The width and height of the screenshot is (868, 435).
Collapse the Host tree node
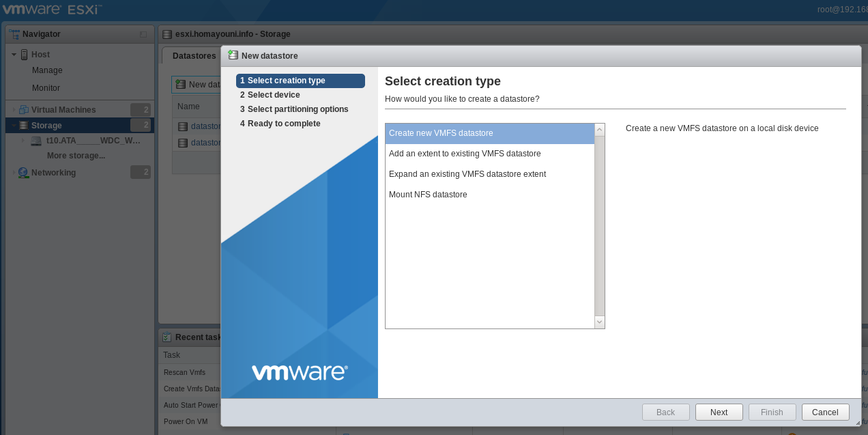pos(14,55)
